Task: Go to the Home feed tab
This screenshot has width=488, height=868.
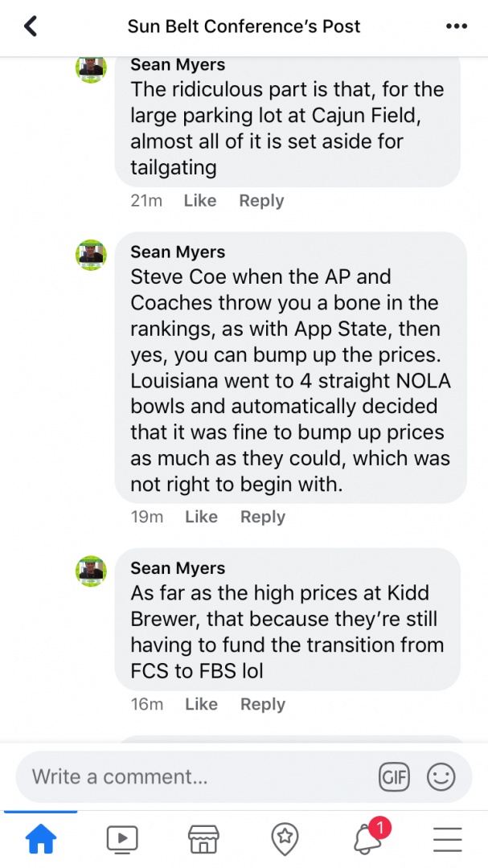Action: click(41, 839)
